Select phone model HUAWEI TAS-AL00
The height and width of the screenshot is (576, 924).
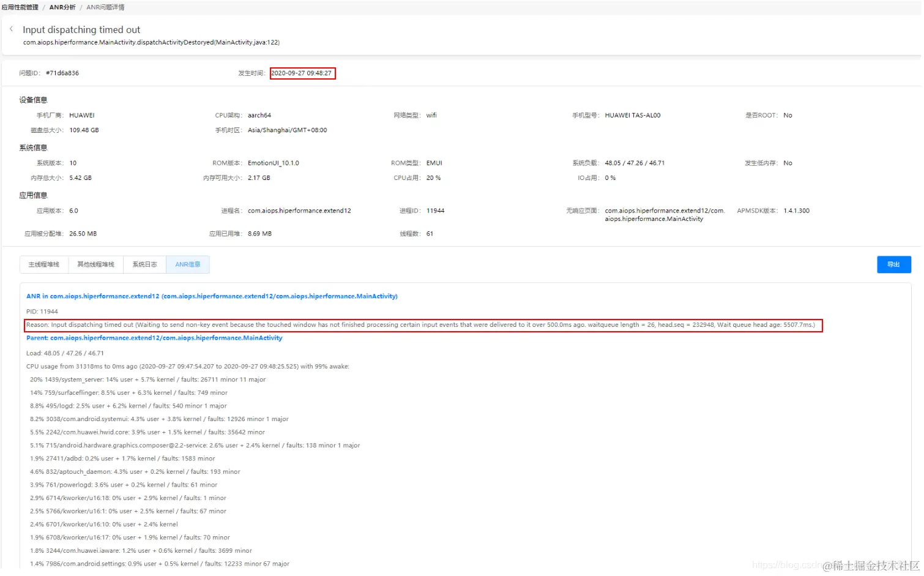[x=633, y=115]
